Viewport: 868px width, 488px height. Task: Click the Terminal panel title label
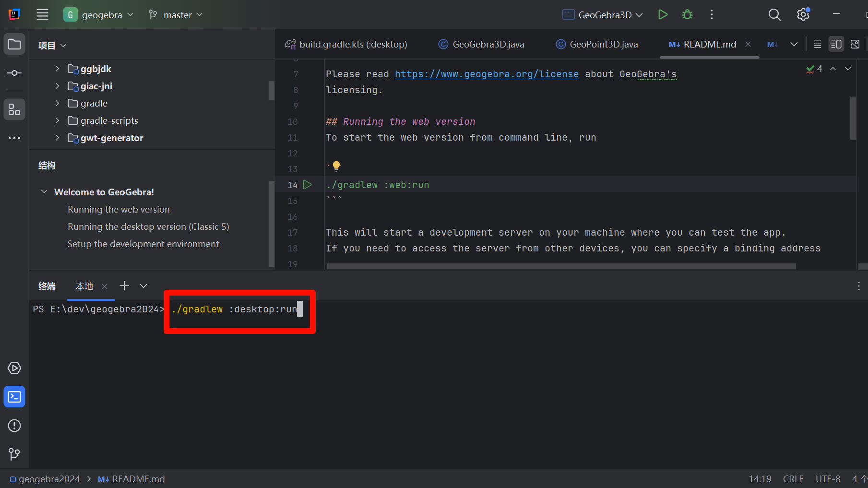[x=47, y=286]
